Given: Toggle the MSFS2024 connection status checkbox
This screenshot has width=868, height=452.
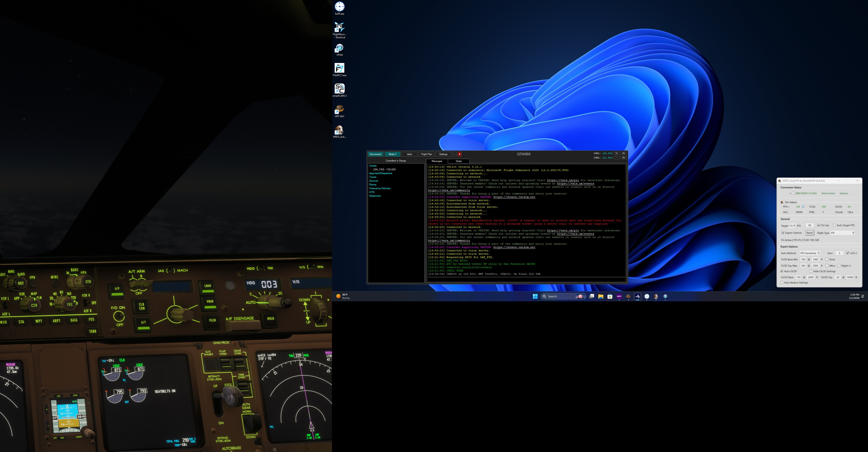Looking at the screenshot, I should [x=793, y=193].
